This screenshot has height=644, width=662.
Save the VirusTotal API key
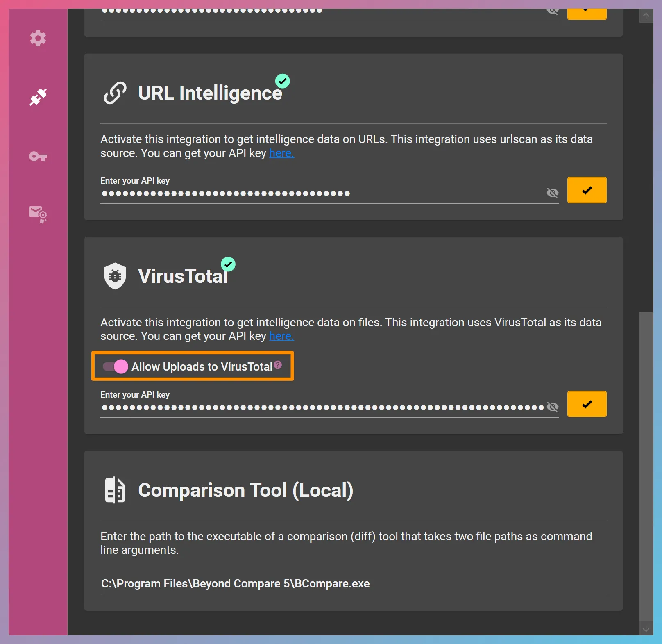(587, 404)
